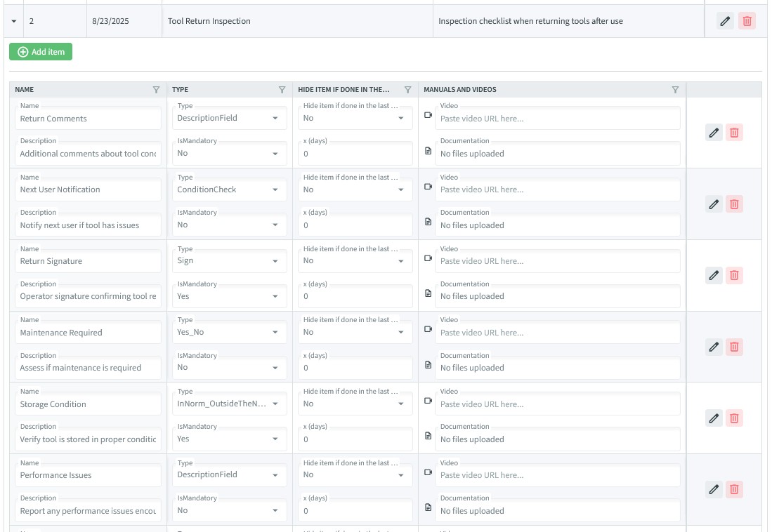The height and width of the screenshot is (532, 772).
Task: Click x (days) field for Performance Issues
Action: pos(355,511)
